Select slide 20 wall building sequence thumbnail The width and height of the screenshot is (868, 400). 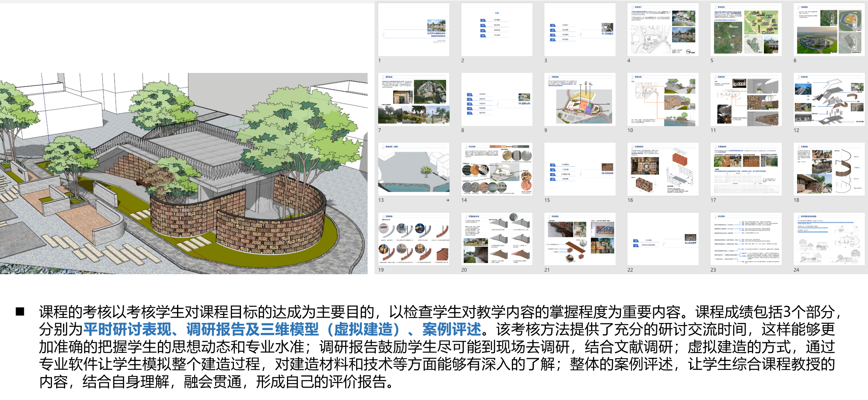pos(497,239)
